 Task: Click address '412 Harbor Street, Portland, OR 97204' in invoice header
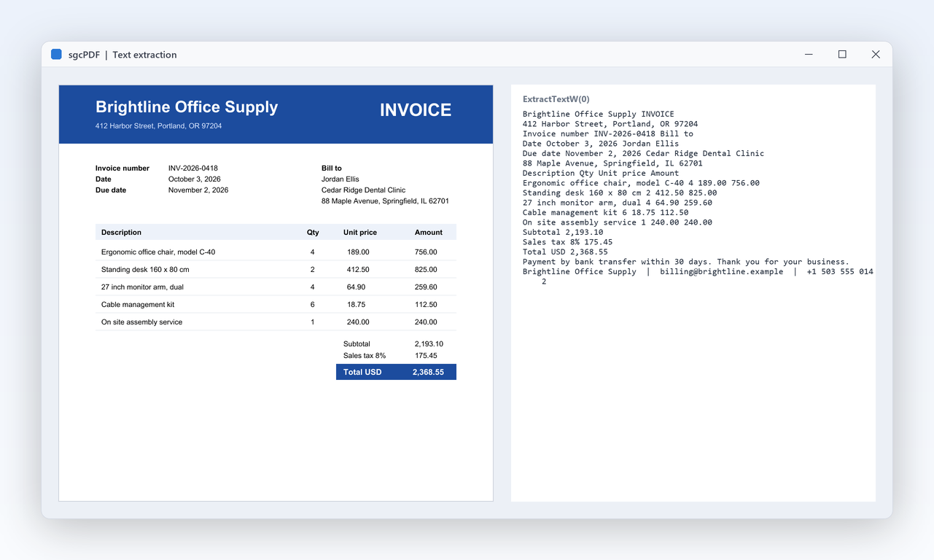[159, 126]
